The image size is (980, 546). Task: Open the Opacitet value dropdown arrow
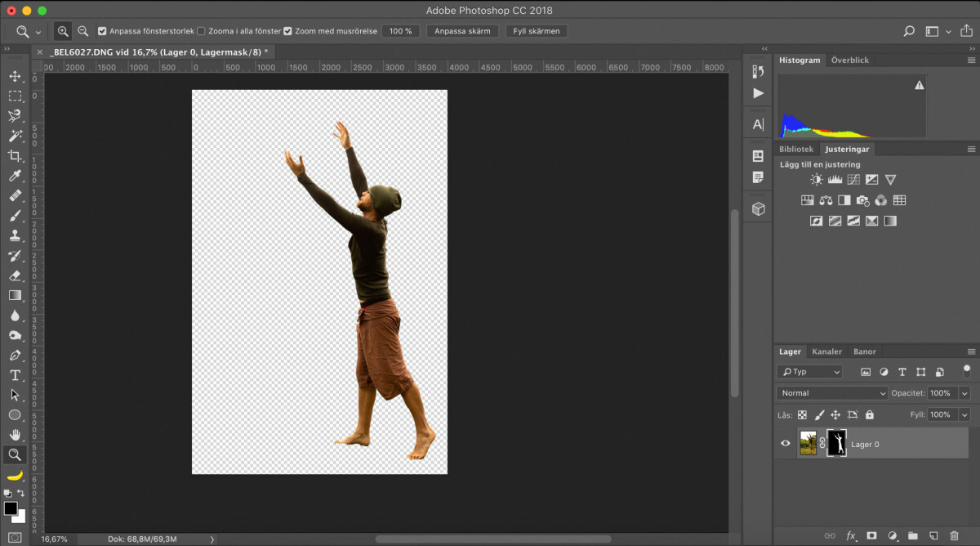[964, 393]
